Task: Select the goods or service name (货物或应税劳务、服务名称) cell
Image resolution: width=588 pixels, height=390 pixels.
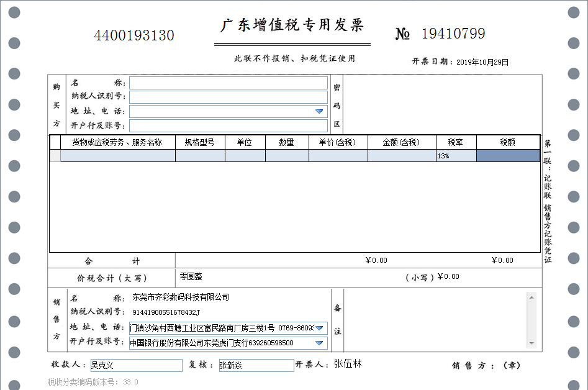Action: coord(118,156)
